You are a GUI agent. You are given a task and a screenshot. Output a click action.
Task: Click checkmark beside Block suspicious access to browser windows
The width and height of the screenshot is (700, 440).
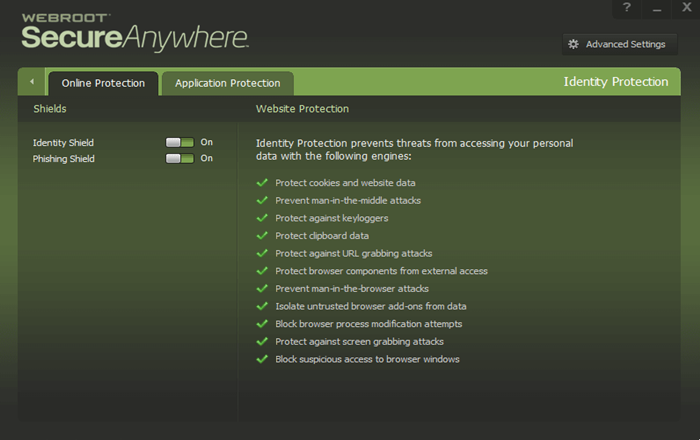262,359
